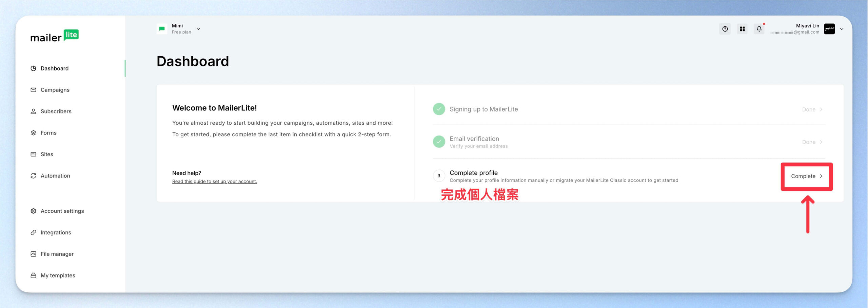Open help via the question mark icon
Viewport: 868px width, 308px height.
click(x=725, y=29)
